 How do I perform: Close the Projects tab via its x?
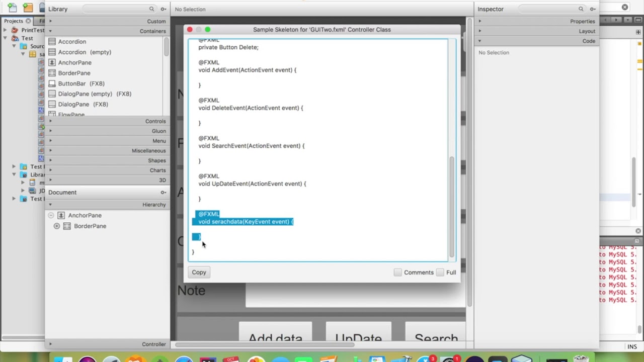[28, 21]
